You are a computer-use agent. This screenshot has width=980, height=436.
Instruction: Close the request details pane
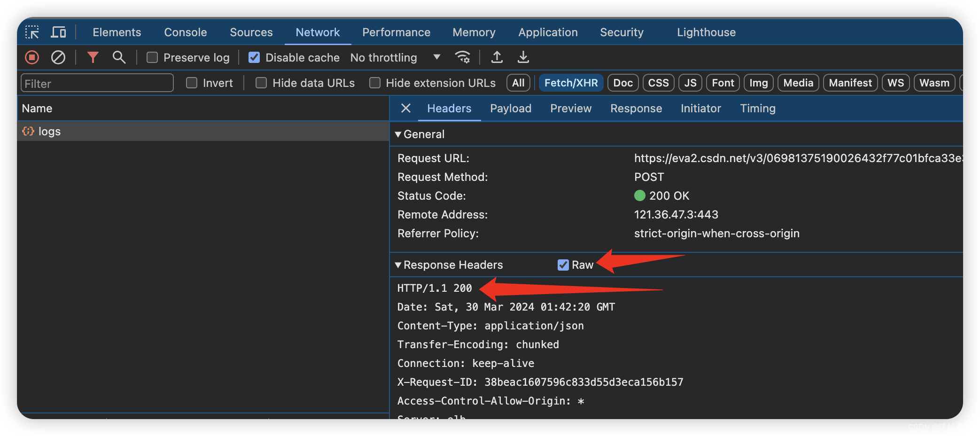[x=406, y=109]
